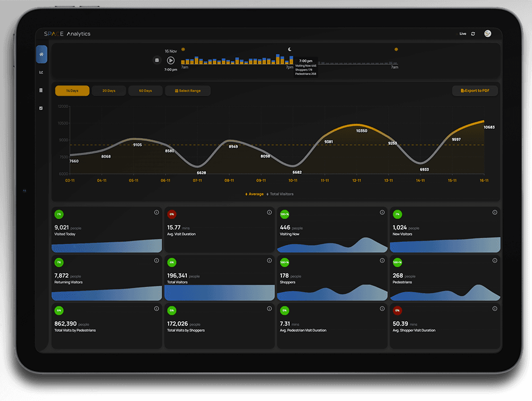Refresh data using the sync icon

[472, 34]
